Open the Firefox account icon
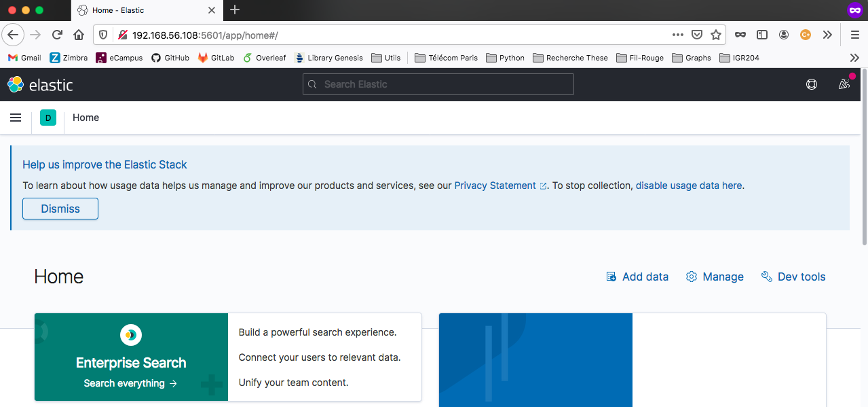The width and height of the screenshot is (868, 407). (784, 35)
